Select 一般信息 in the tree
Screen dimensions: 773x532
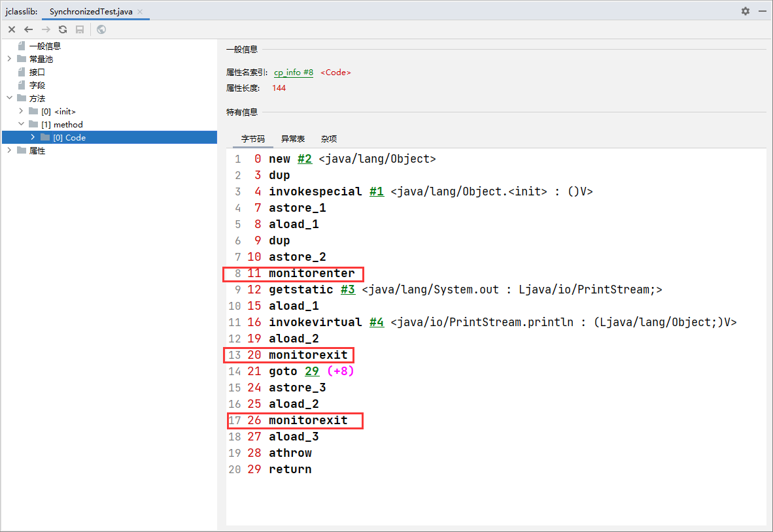pyautogui.click(x=45, y=46)
